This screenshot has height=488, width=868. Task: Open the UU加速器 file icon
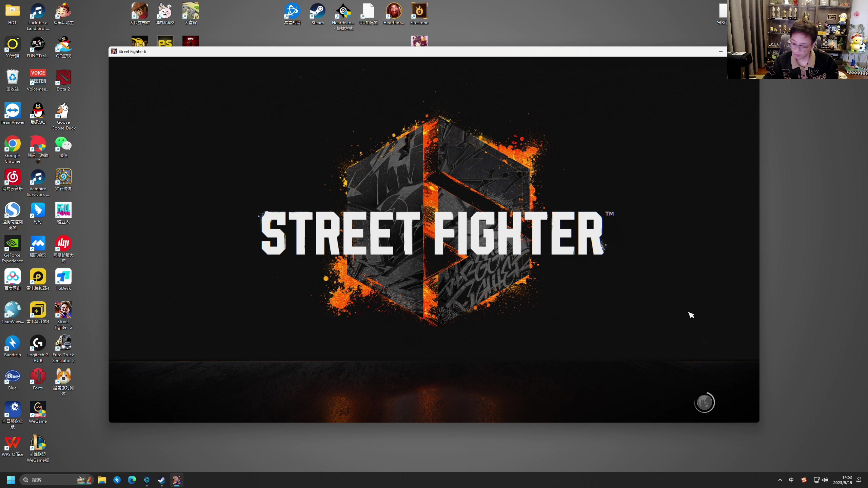point(369,14)
